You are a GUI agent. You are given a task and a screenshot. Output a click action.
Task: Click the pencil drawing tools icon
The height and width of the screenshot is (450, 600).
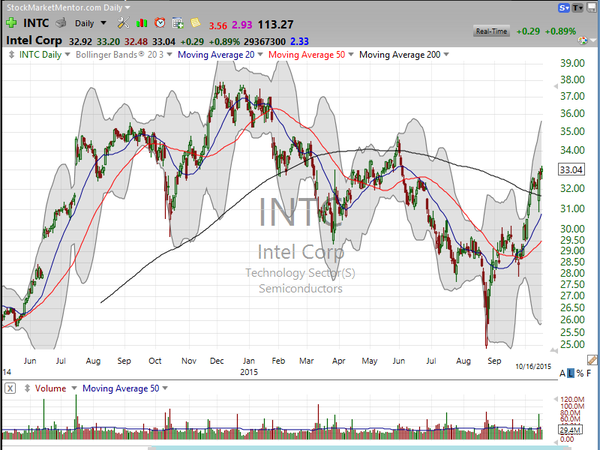click(592, 360)
